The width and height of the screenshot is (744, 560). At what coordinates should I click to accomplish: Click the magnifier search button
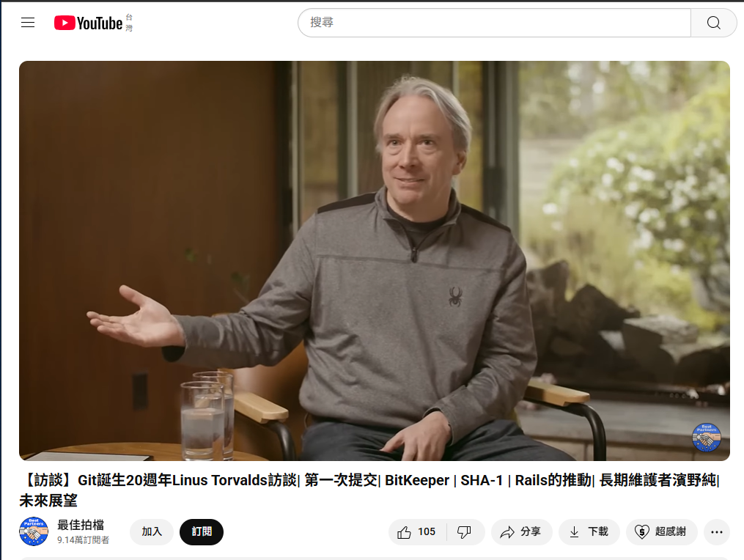point(713,22)
